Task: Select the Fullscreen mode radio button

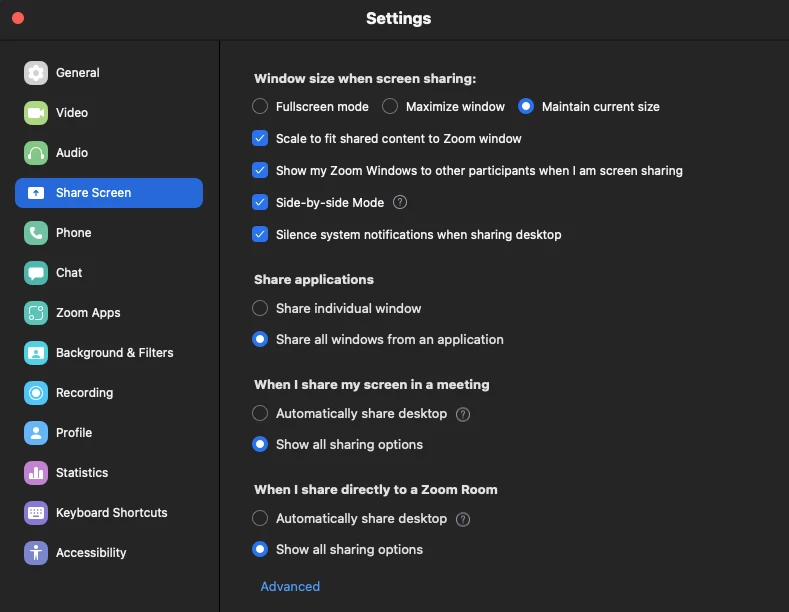Action: point(260,107)
